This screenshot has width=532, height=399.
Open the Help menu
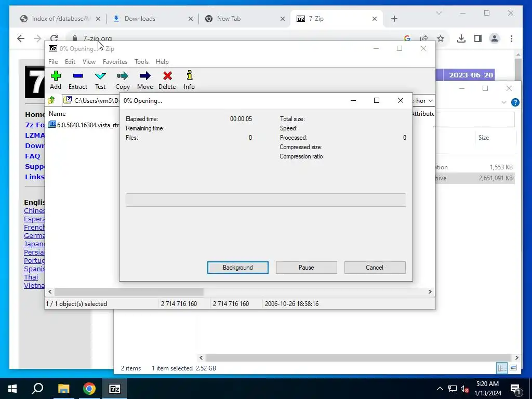(162, 62)
